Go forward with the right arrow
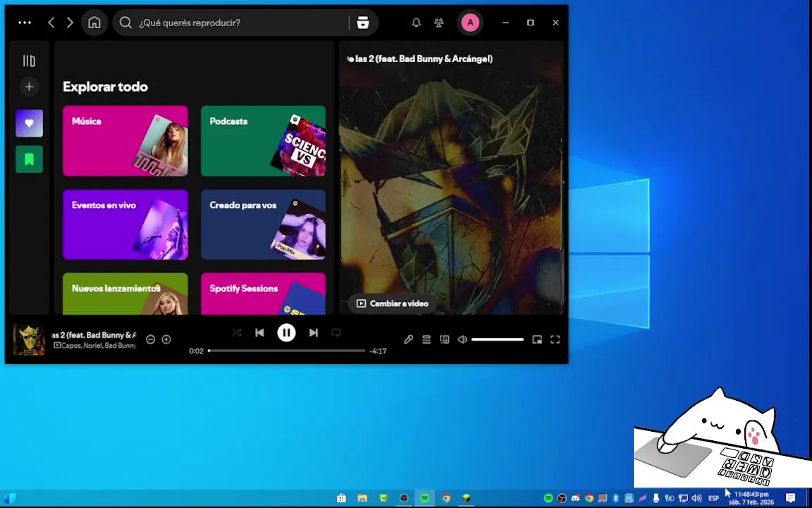 70,23
